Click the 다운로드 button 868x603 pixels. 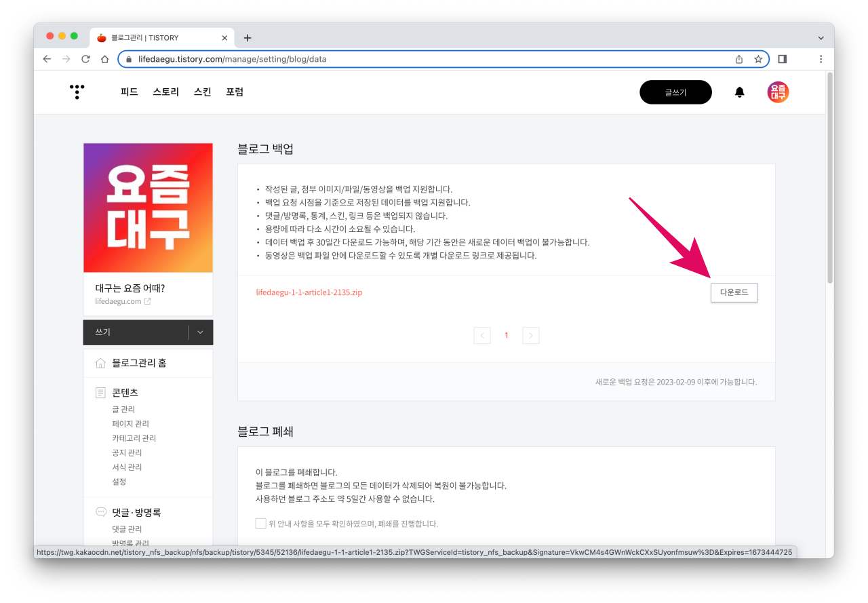734,292
